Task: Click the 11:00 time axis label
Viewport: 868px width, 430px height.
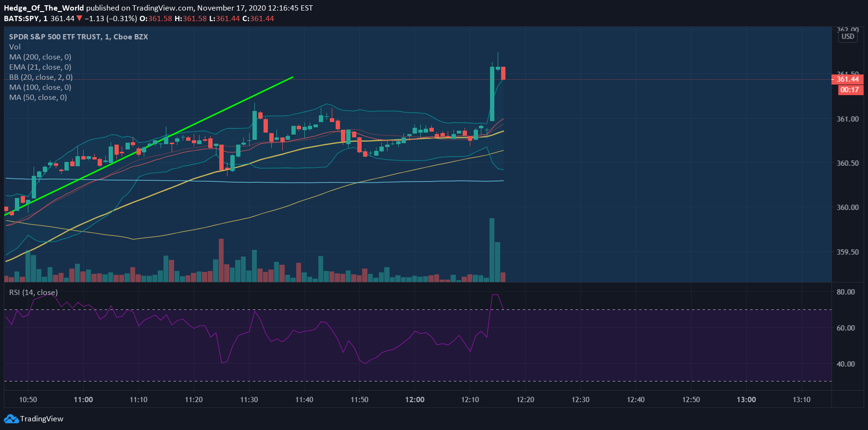Action: tap(83, 400)
